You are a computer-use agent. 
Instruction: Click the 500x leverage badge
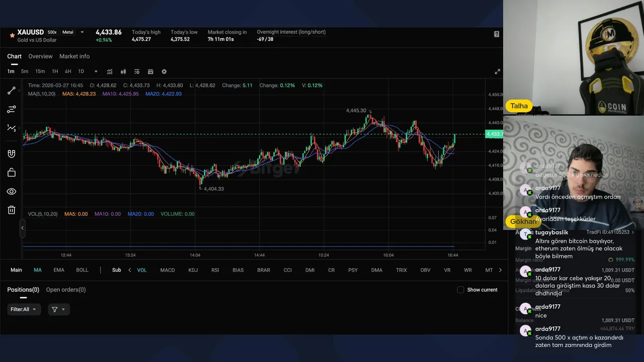[x=52, y=32]
